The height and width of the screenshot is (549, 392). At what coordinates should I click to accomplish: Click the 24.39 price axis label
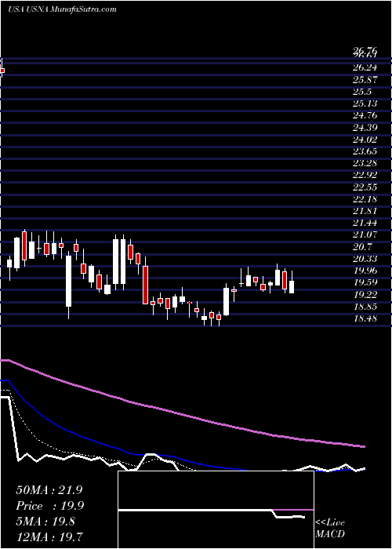pos(365,127)
